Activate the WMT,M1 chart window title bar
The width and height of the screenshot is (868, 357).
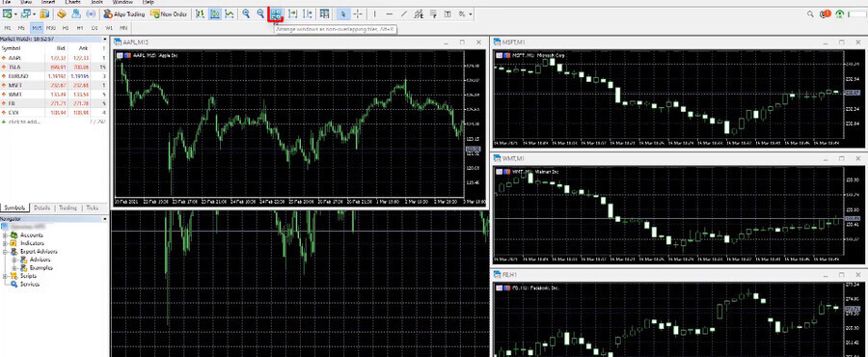(x=679, y=159)
